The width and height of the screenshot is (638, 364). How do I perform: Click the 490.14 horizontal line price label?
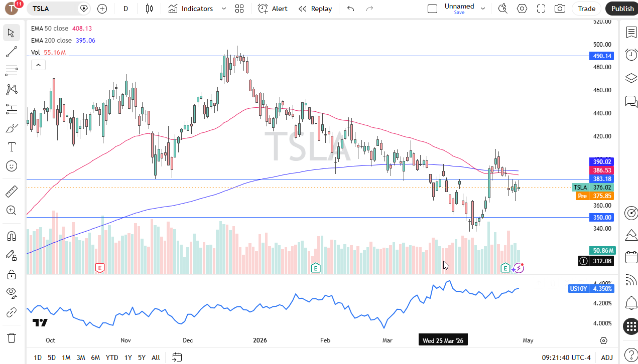[x=602, y=56]
